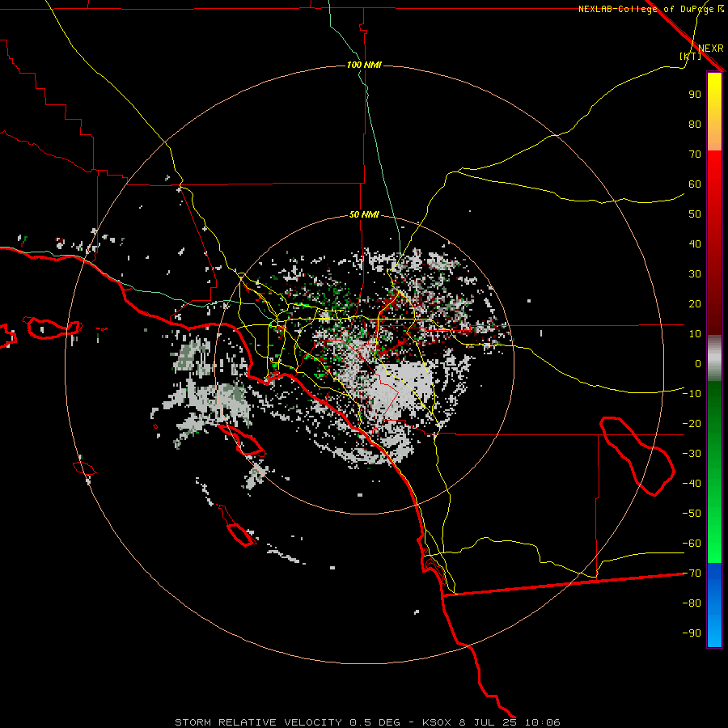Viewport: 728px width, 728px height.
Task: Click the -80 velocity scale label
Action: [692, 603]
